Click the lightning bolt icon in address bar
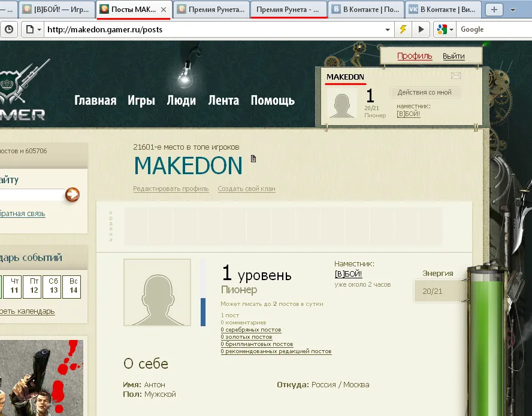This screenshot has width=532, height=416. (403, 29)
